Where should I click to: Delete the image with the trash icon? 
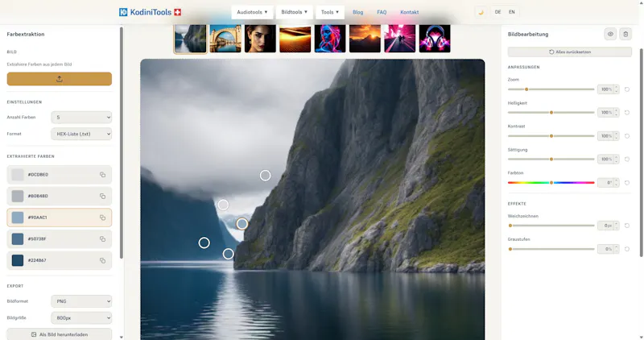tap(625, 34)
